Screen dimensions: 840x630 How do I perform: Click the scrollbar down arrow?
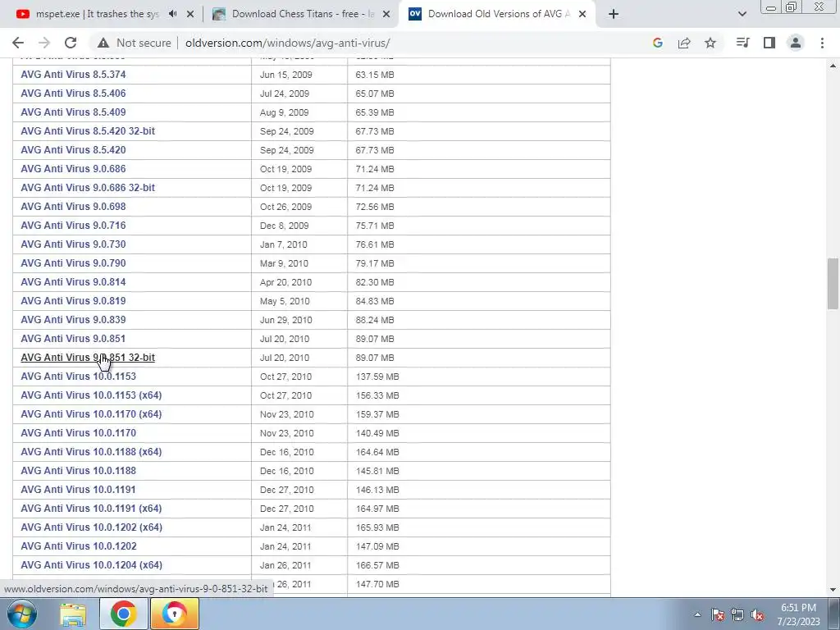[x=833, y=590]
